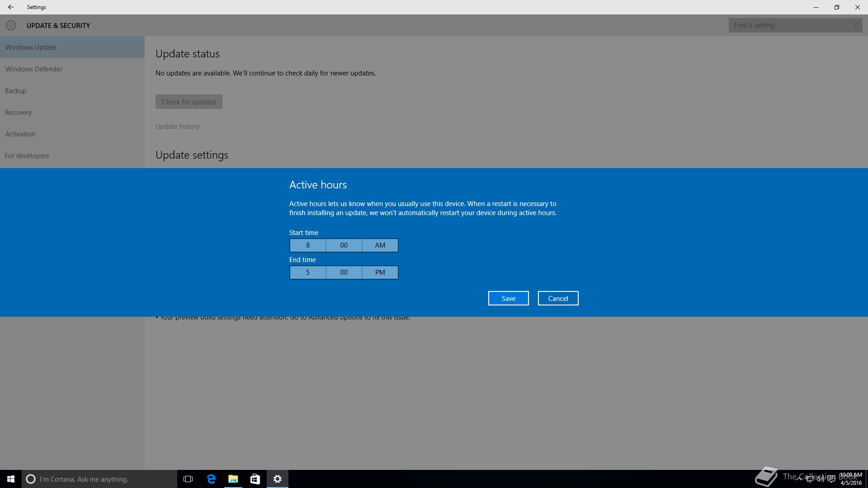Click the back arrow in title bar
The image size is (868, 488).
tap(11, 7)
